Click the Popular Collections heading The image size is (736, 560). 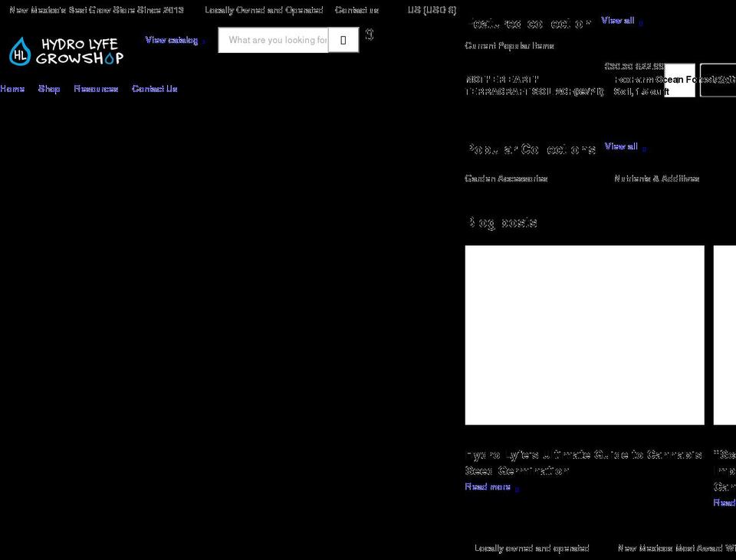click(531, 149)
